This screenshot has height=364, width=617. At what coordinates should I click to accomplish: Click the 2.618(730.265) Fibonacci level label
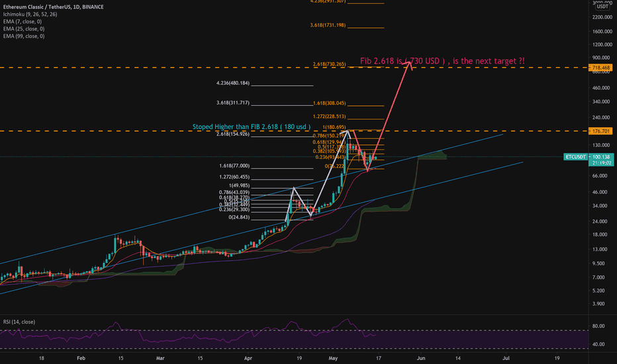[x=330, y=64]
